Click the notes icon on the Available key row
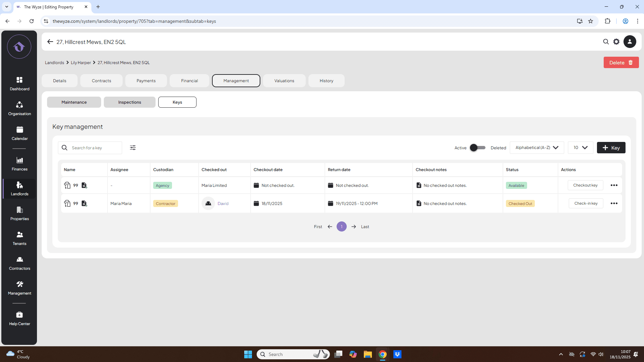Image resolution: width=644 pixels, height=362 pixels. 84,186
